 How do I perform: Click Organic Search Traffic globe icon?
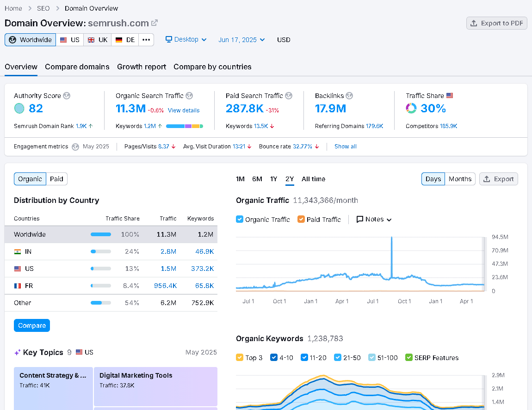pyautogui.click(x=189, y=96)
